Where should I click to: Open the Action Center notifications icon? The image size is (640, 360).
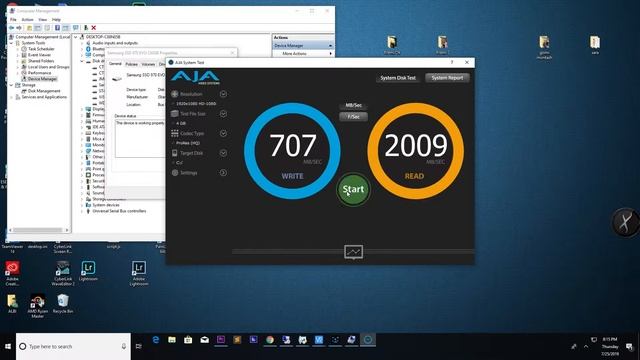629,347
